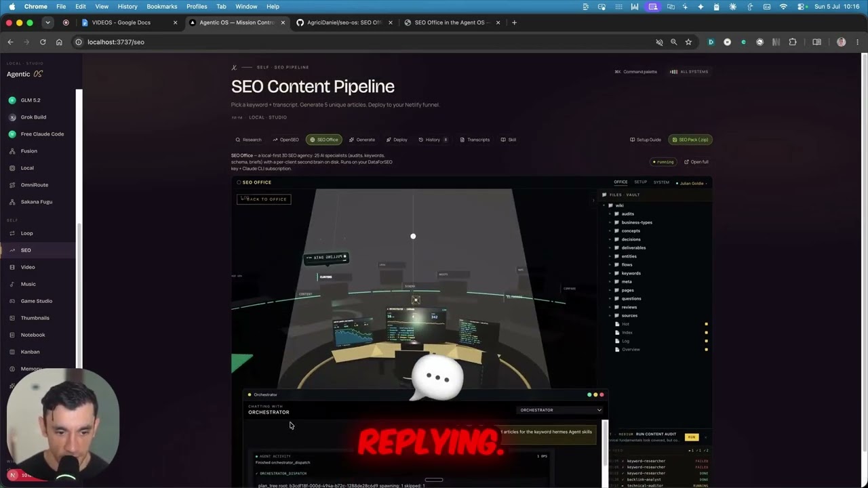Open the Chrome History menu
Image resolution: width=868 pixels, height=488 pixels.
click(x=127, y=7)
